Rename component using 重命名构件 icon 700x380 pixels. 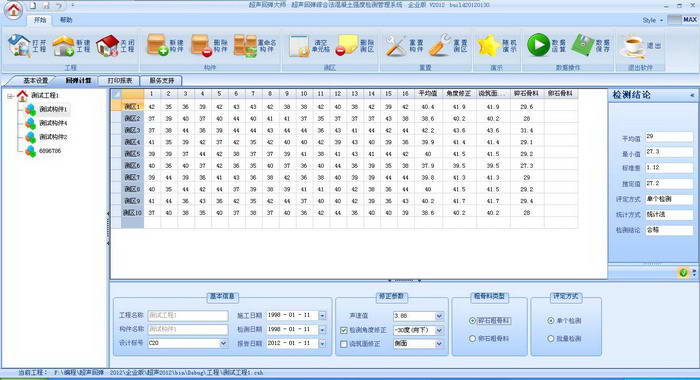(245, 45)
